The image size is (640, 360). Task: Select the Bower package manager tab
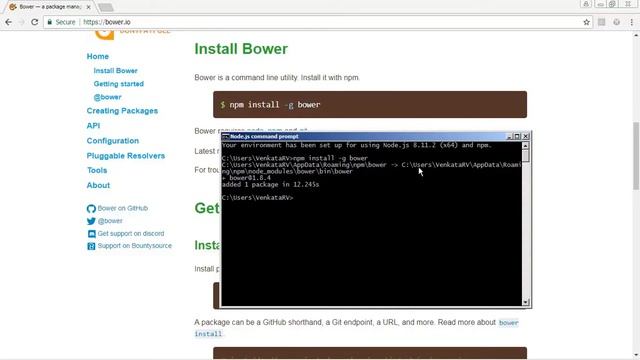point(49,7)
